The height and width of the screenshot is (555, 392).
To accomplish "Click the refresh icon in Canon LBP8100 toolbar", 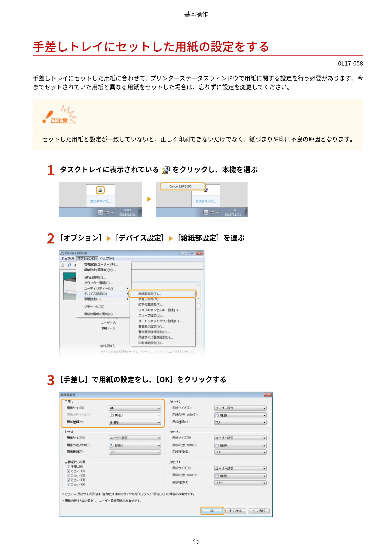I will 69,265.
